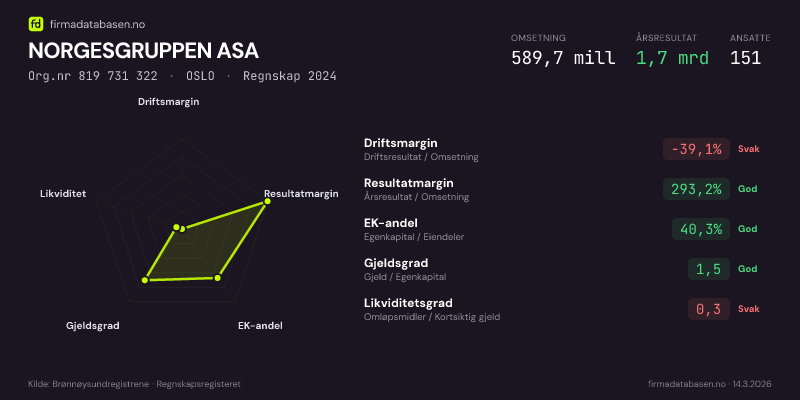The height and width of the screenshot is (400, 800).
Task: Click the 293,2% Resultatmargin value badge
Action: [697, 189]
